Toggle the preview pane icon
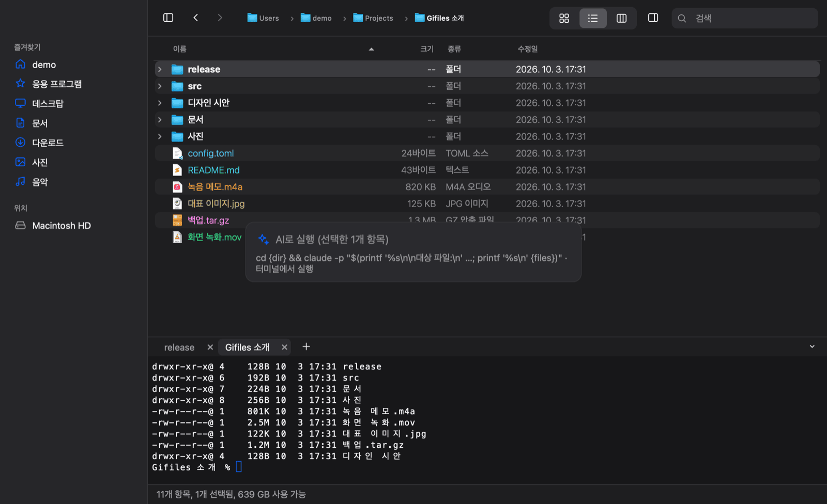The height and width of the screenshot is (504, 827). (x=653, y=18)
